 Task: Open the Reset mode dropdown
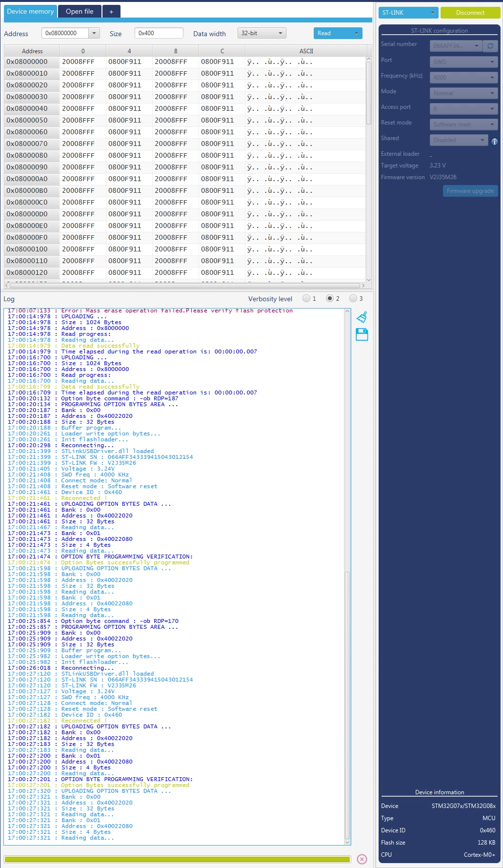463,124
